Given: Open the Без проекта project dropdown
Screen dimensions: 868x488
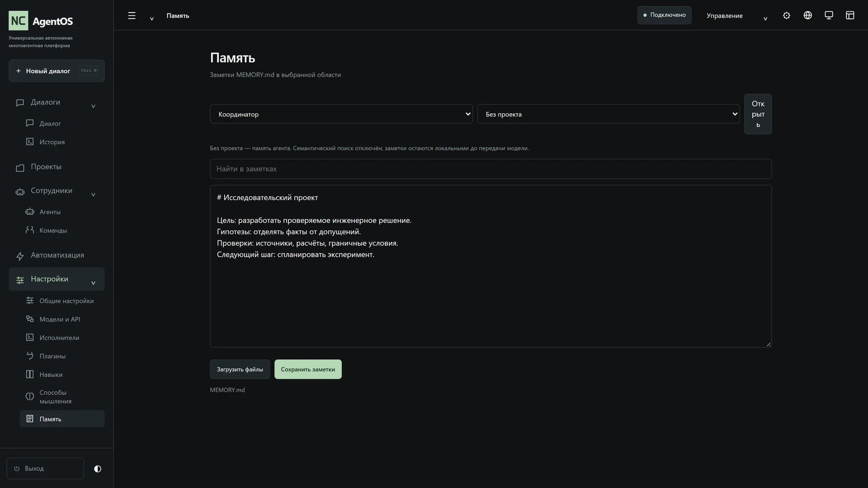Looking at the screenshot, I should coord(609,114).
